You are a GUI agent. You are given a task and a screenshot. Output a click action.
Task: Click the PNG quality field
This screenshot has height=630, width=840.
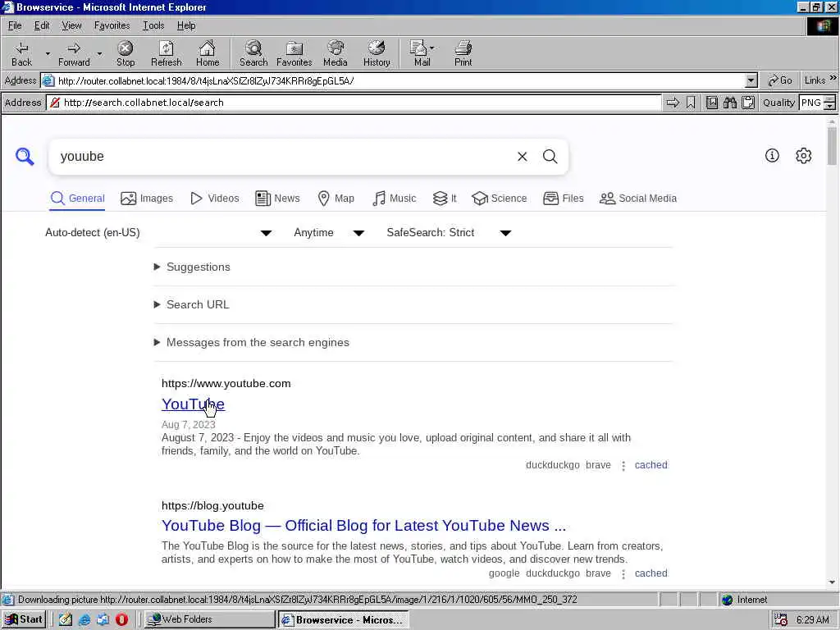click(811, 103)
